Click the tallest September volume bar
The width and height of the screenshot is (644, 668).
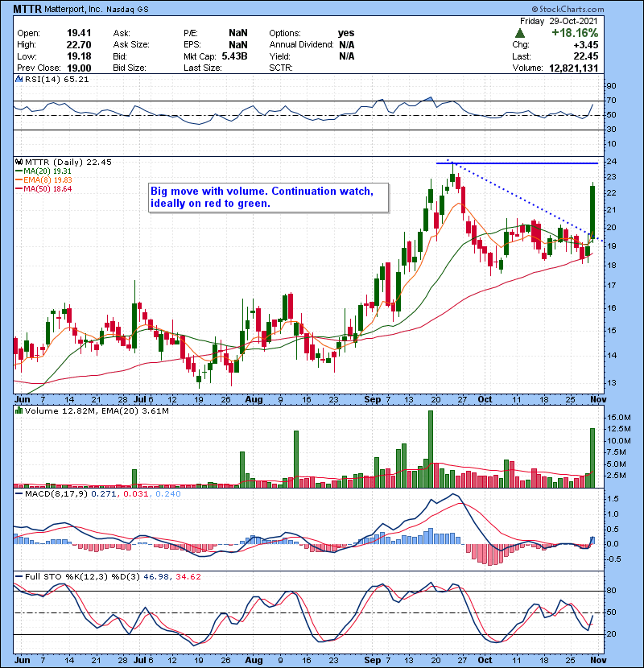[x=431, y=449]
